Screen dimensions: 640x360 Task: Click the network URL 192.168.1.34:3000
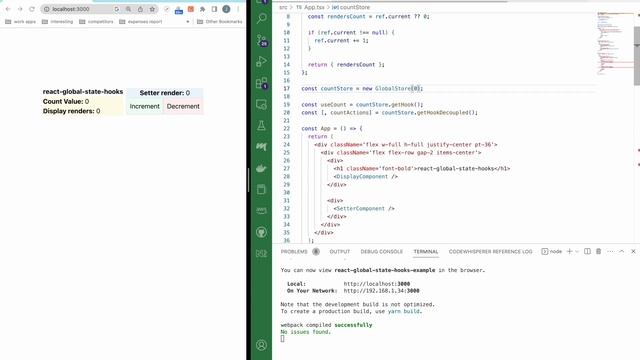381,291
